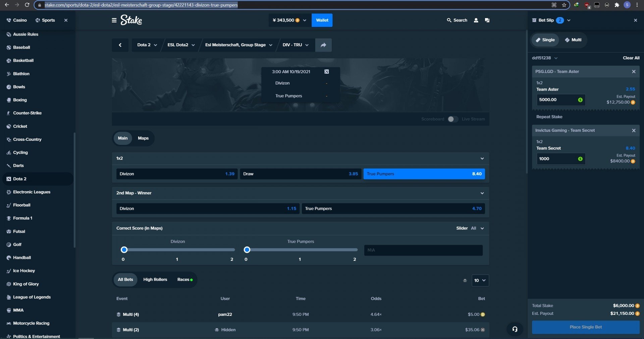Viewport: 644px width, 339px height.
Task: Open the ESL Dota2 breadcrumb dropdown
Action: (181, 45)
